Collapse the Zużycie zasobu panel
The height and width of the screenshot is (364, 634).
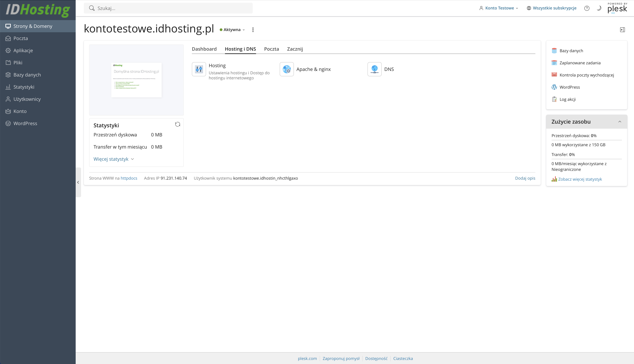pyautogui.click(x=619, y=122)
